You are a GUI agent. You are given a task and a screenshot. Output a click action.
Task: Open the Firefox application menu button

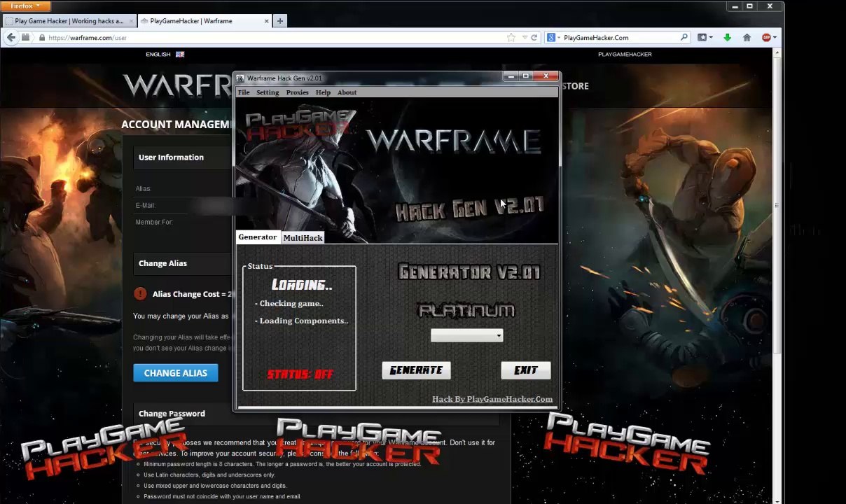25,6
